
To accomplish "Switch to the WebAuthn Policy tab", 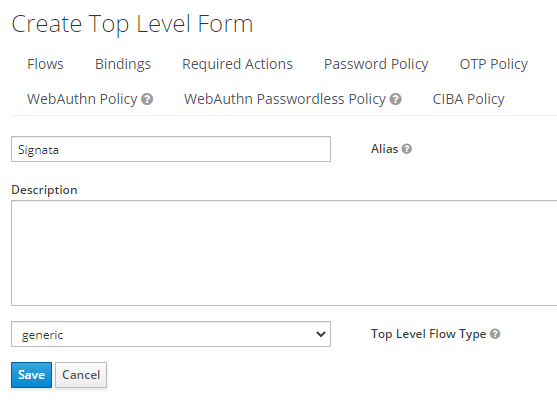I will pos(82,99).
